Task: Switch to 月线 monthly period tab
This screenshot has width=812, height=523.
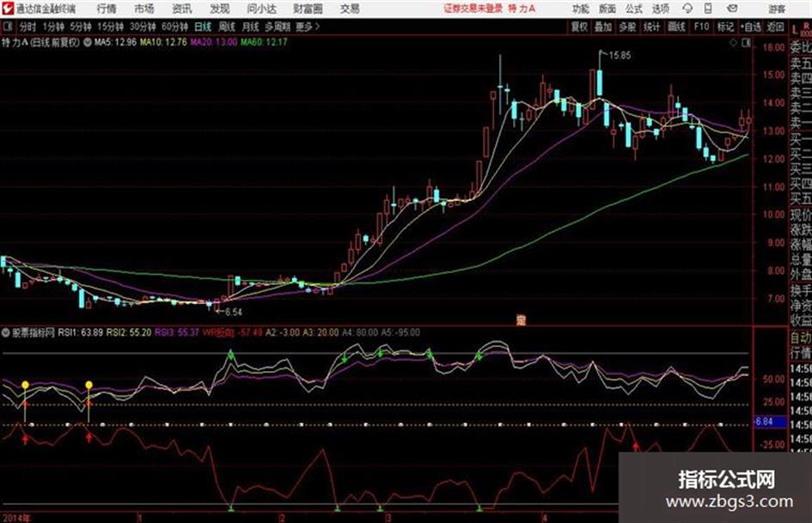Action: 251,27
